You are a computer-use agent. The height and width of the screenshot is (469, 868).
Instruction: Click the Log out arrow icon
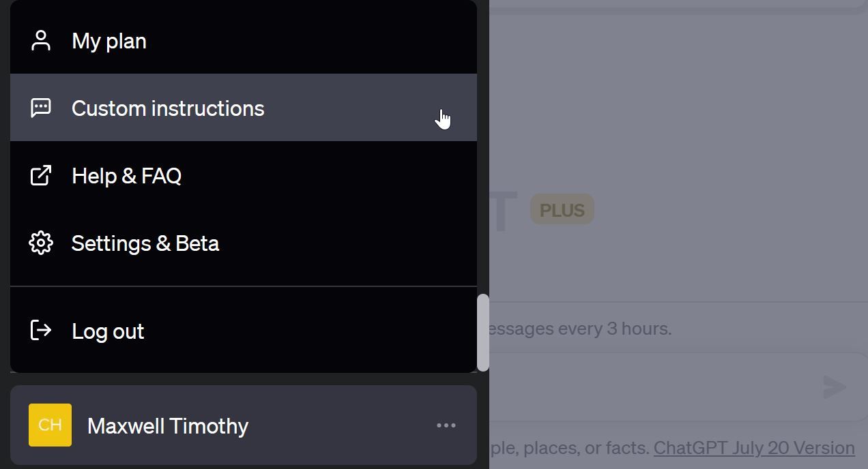point(42,331)
